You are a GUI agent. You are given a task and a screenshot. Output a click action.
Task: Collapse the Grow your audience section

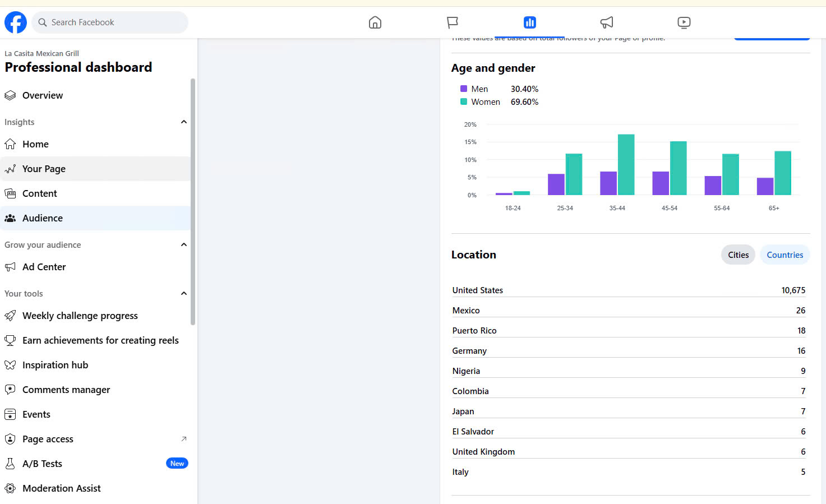click(x=184, y=245)
